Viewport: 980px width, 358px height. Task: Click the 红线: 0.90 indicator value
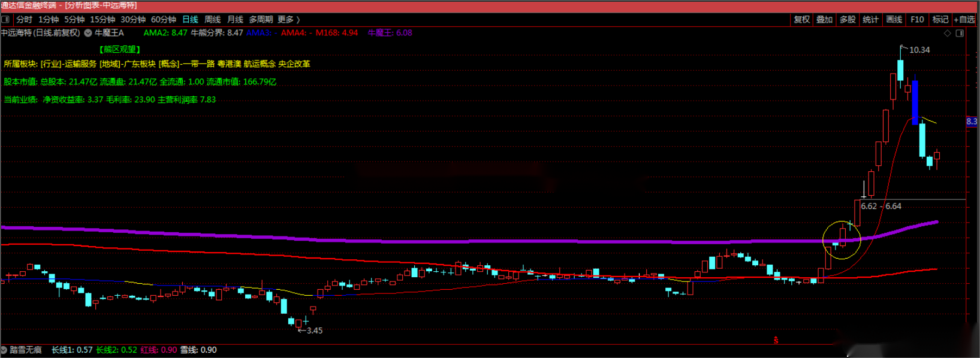(x=159, y=350)
